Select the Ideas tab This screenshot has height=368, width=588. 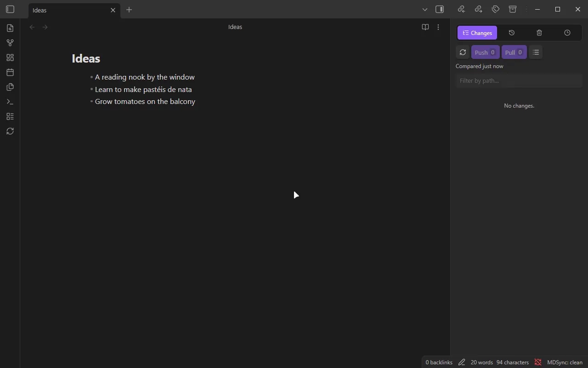74,10
